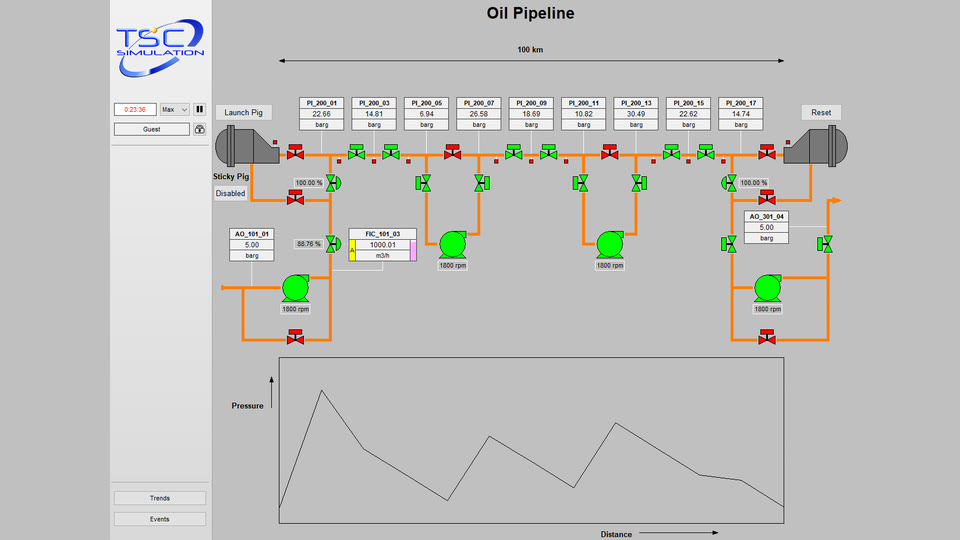This screenshot has height=540, width=960.
Task: Click booster pump below PI_200_11 and PI_200_13
Action: pyautogui.click(x=610, y=244)
